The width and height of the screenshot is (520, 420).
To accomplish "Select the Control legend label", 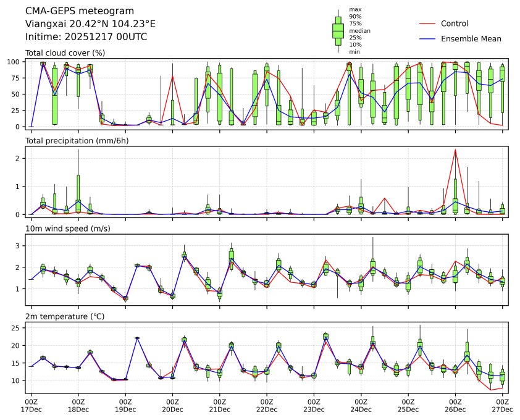I will [x=454, y=24].
